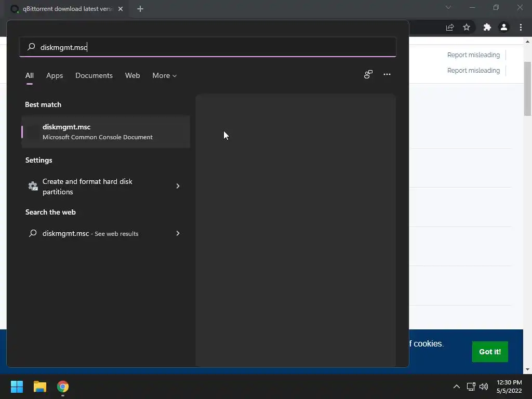This screenshot has height=399, width=532.
Task: Open diskmgmt.msc best match result
Action: click(x=106, y=131)
